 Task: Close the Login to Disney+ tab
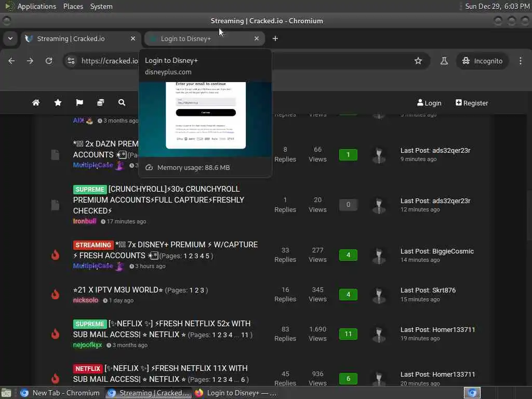coord(257,38)
